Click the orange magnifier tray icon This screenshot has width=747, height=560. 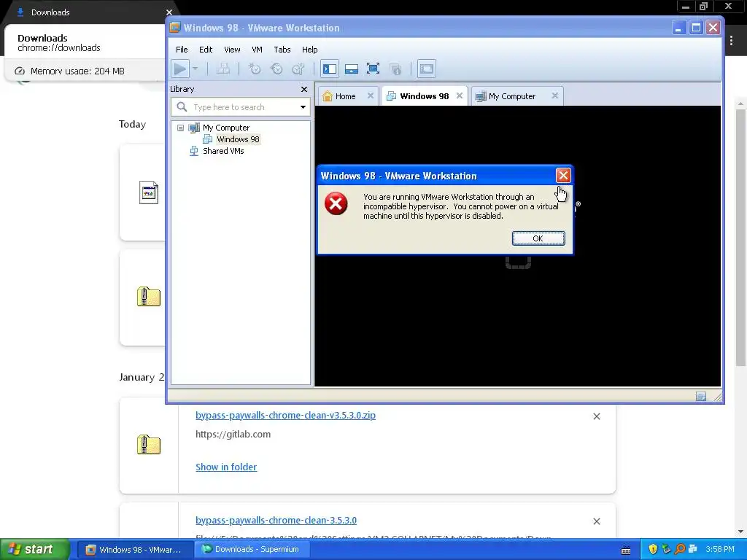[x=680, y=549]
